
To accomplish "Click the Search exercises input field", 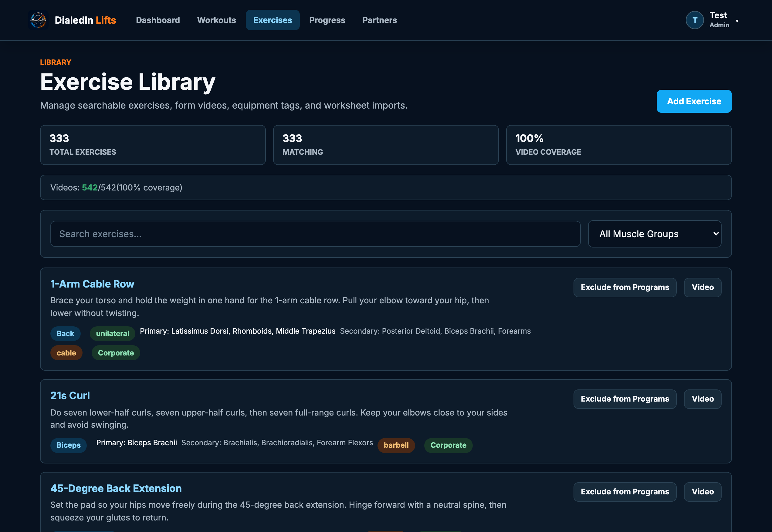I will [x=315, y=234].
